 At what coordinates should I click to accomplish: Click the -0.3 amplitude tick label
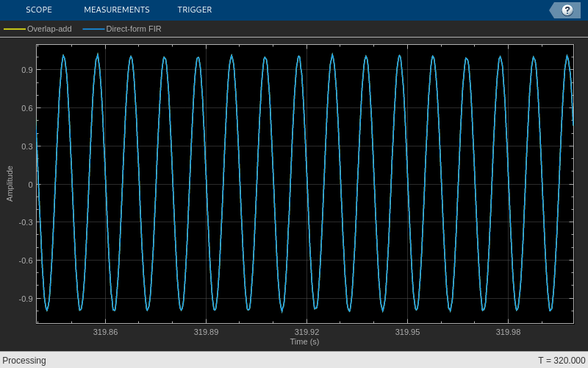click(x=26, y=222)
